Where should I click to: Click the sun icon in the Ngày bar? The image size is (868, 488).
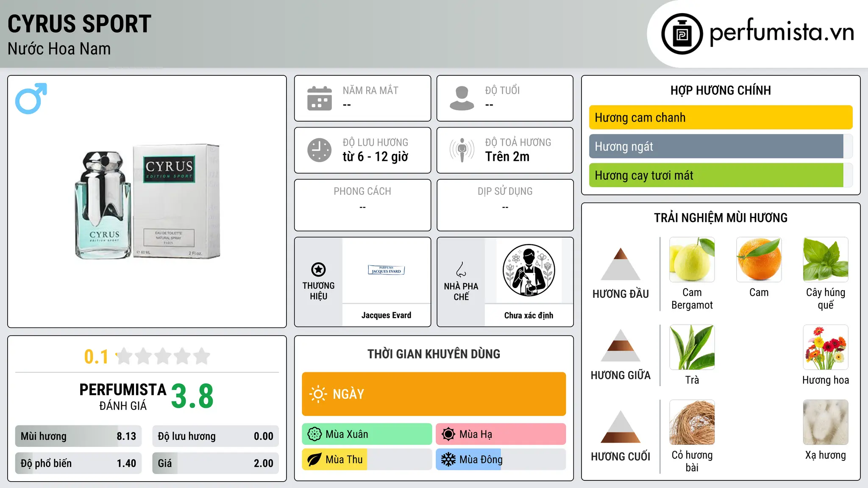pyautogui.click(x=318, y=394)
